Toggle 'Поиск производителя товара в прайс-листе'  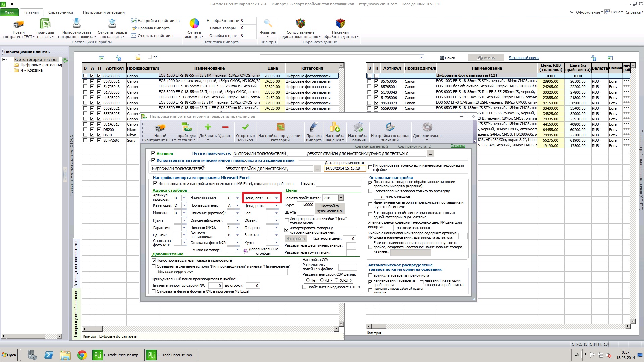click(154, 260)
